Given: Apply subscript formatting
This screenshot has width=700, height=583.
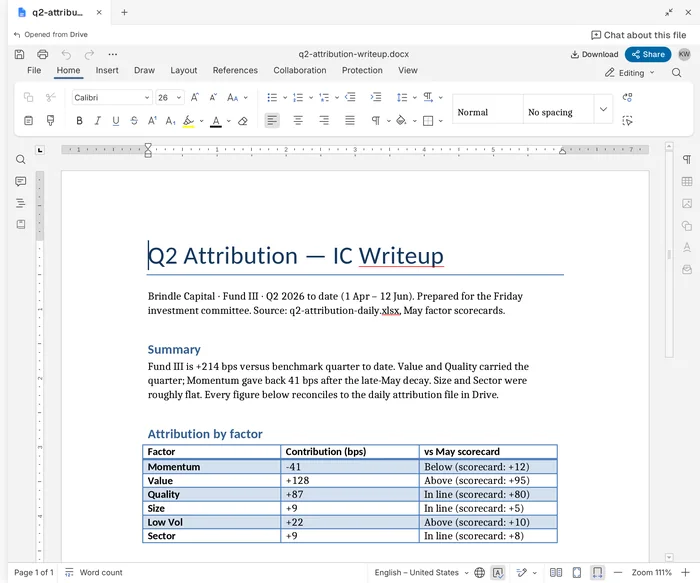Looking at the screenshot, I should point(171,121).
